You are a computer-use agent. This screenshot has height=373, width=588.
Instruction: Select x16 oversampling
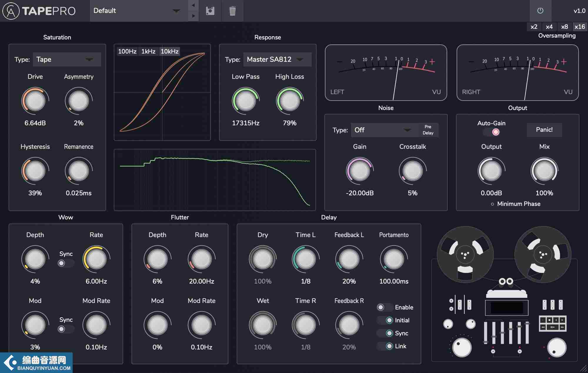click(580, 27)
